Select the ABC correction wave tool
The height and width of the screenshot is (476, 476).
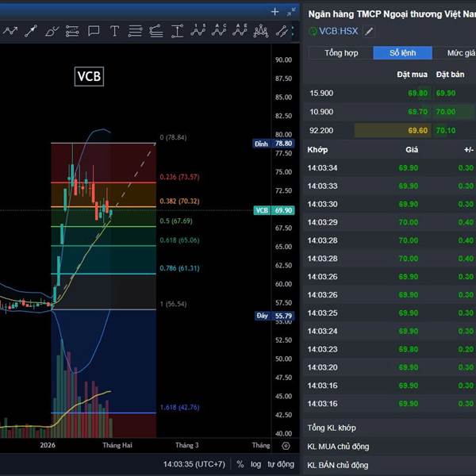219,30
